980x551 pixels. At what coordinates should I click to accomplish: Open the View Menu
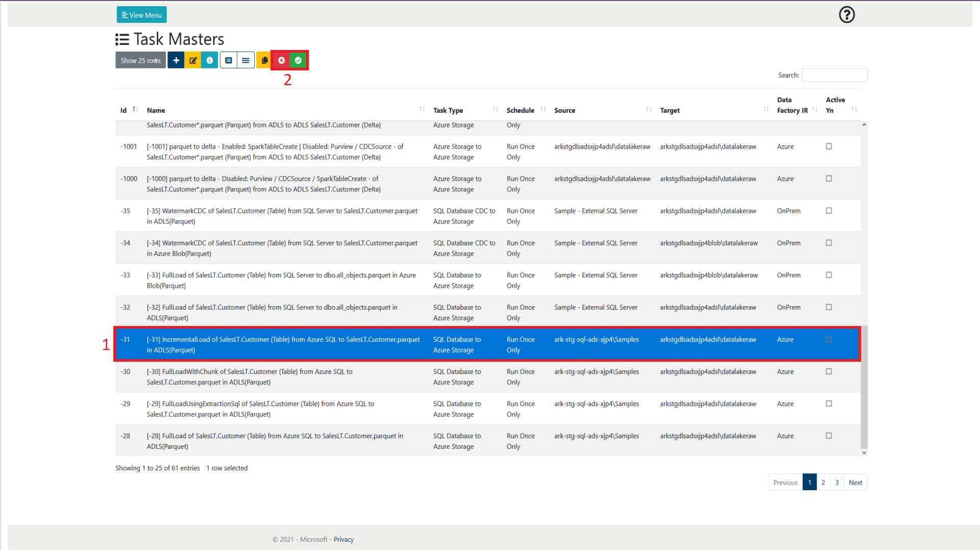[142, 15]
